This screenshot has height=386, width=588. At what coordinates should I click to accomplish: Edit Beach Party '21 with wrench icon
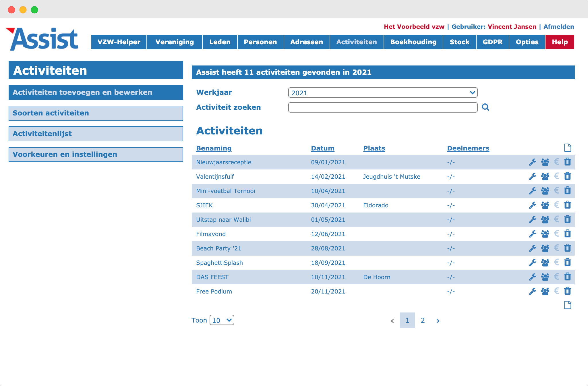(x=533, y=248)
